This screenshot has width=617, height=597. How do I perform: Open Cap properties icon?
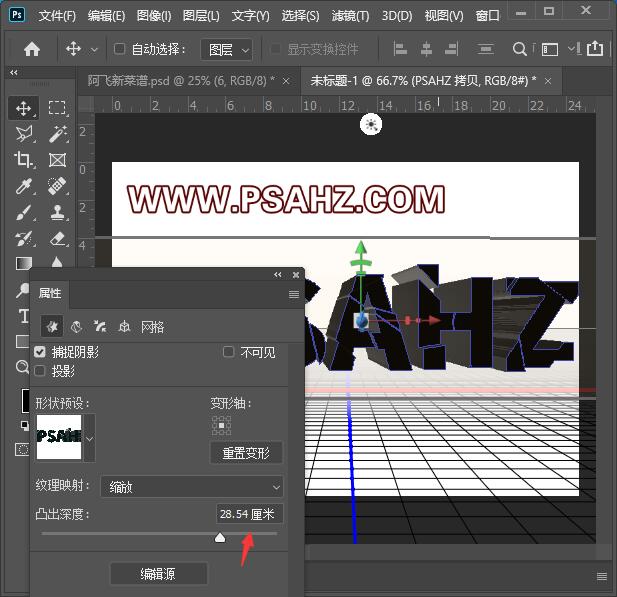click(x=100, y=327)
